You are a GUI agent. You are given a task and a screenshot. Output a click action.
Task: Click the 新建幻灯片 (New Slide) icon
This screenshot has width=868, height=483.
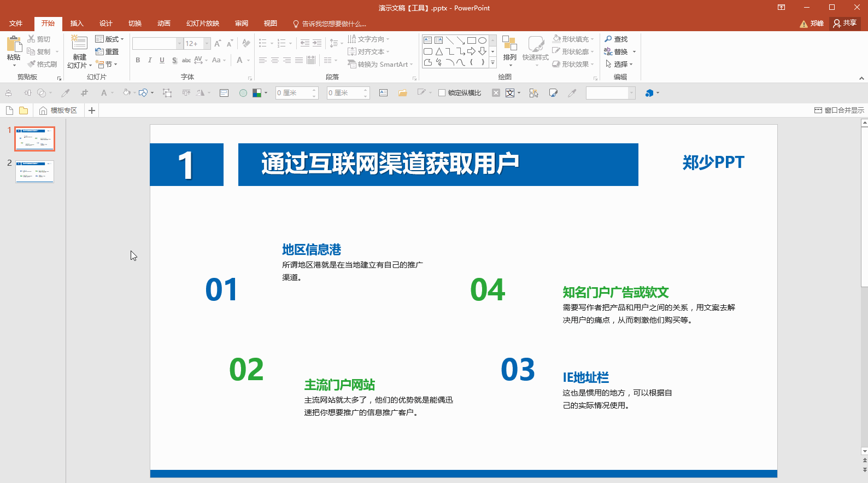[79, 43]
